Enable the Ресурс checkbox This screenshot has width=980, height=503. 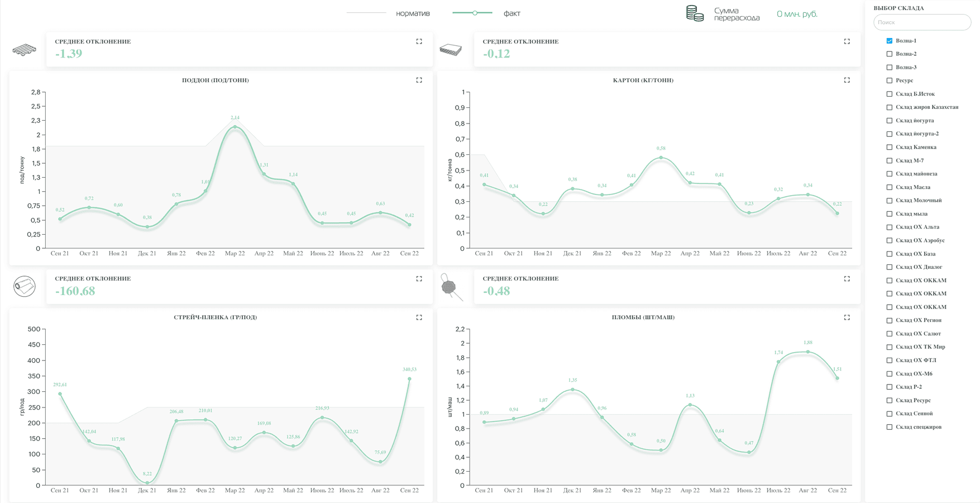coord(890,80)
